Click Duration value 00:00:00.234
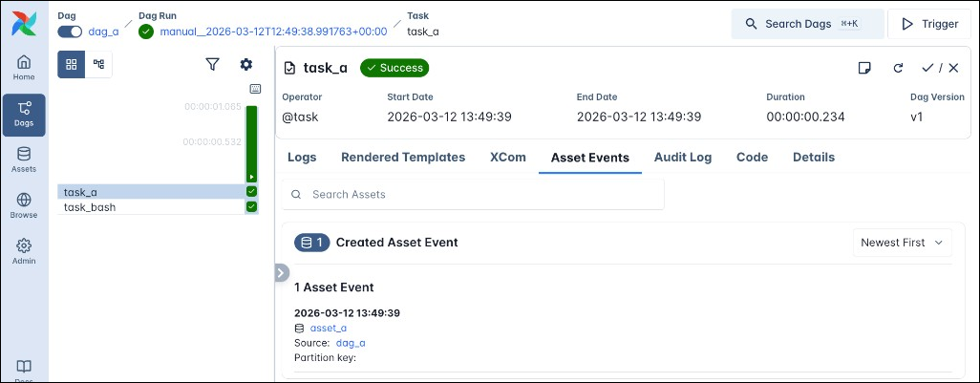This screenshot has width=980, height=383. tap(805, 117)
